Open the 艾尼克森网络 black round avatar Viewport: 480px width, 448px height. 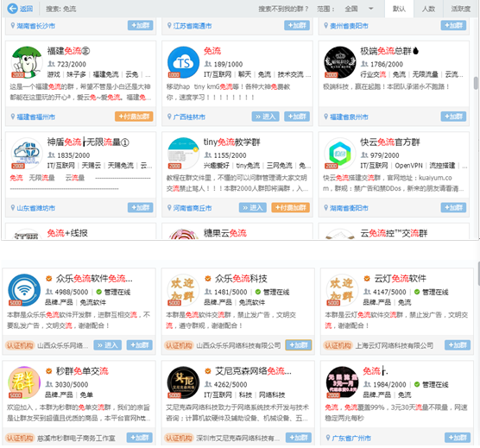point(183,382)
